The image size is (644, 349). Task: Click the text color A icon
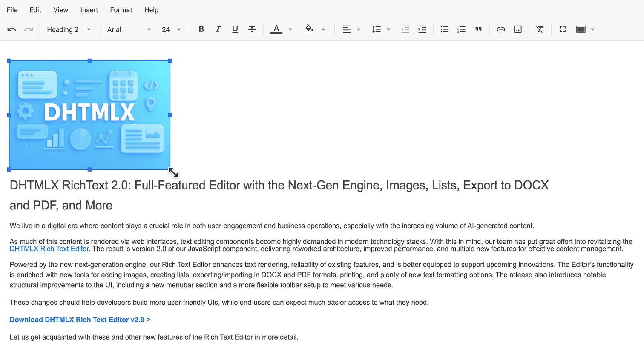[276, 29]
